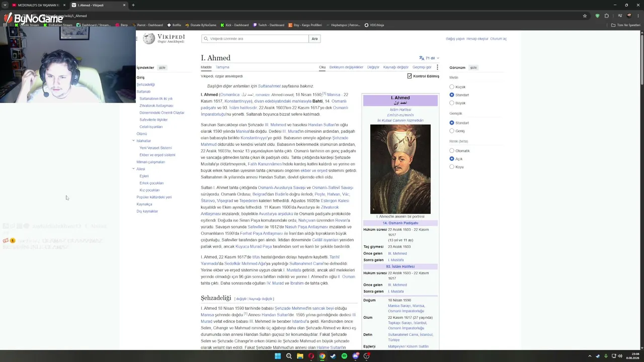Open the Chrome extensions puzzle icon
Screen dimensions: 644x362
click(607, 16)
